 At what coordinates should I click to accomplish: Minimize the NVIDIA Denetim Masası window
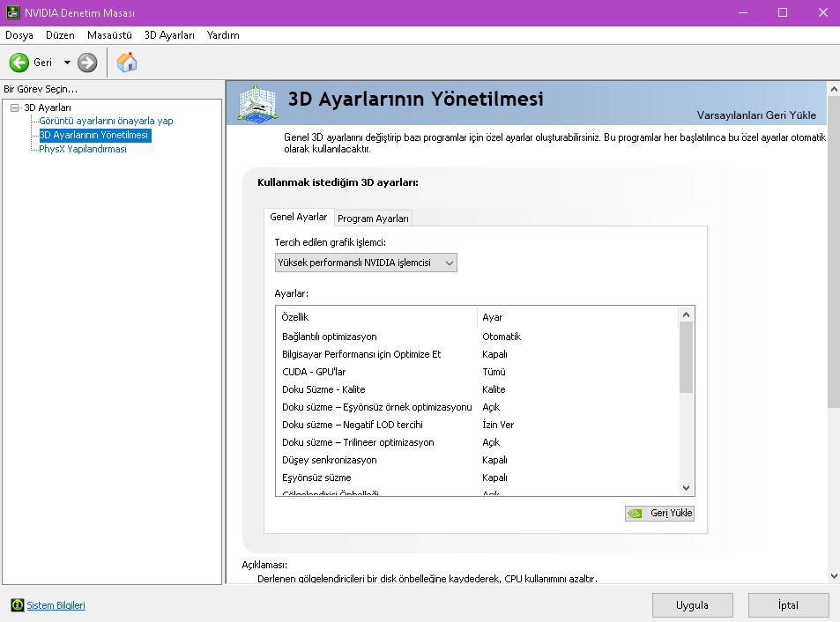click(x=742, y=13)
